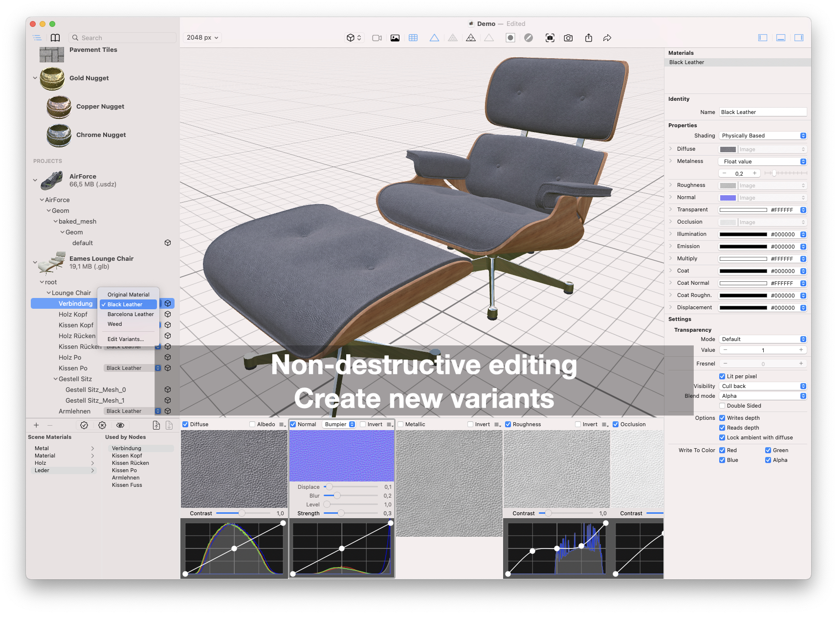Open the share icon in the toolbar
The image size is (840, 617).
[x=589, y=38]
